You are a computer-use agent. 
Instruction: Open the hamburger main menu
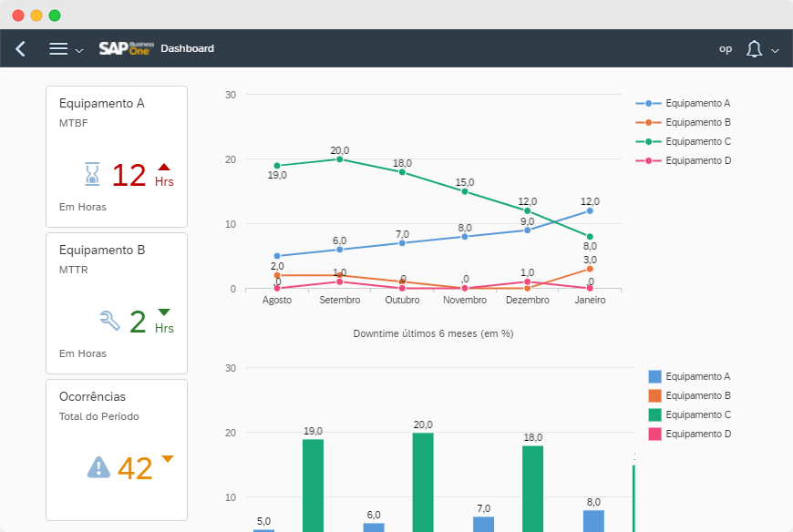58,48
